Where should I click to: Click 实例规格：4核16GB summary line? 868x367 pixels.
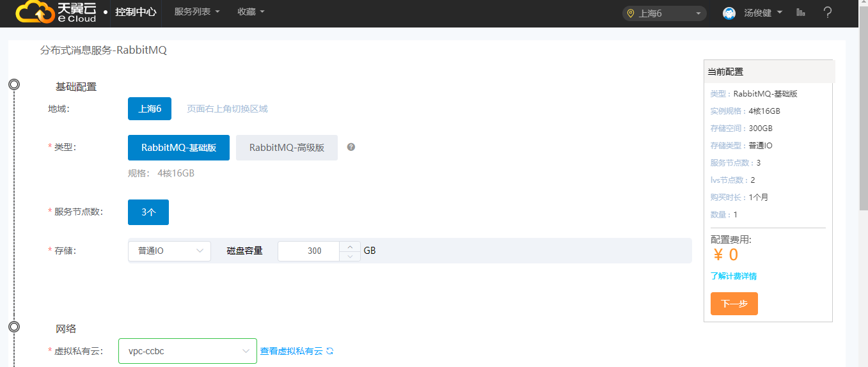pos(745,111)
